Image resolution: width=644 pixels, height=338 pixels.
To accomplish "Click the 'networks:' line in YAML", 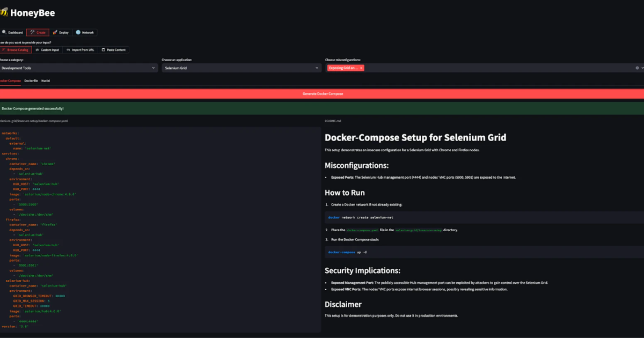I will tap(11, 133).
